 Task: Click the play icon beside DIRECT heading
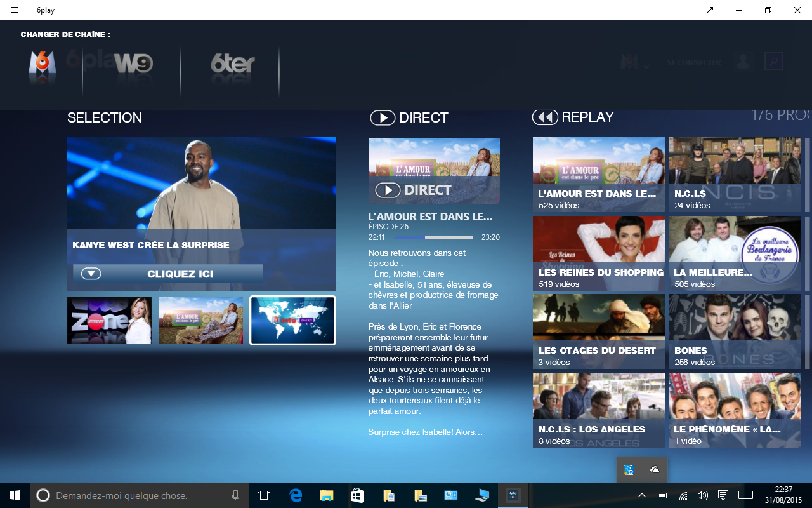[x=383, y=117]
